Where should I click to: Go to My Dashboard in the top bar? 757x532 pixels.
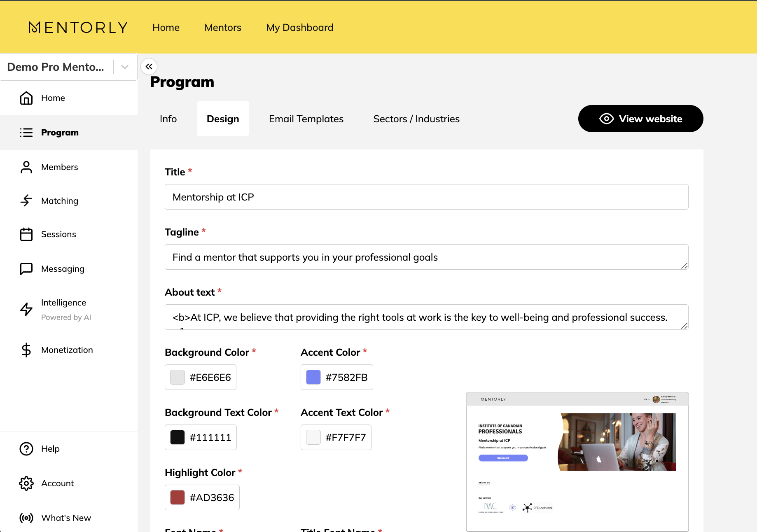click(299, 27)
